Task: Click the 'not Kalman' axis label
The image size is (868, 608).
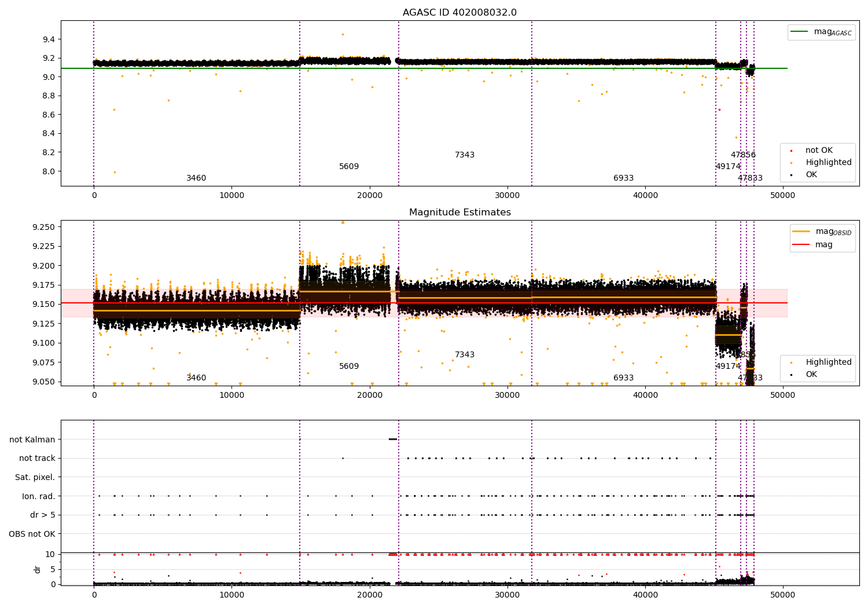Action: point(32,439)
